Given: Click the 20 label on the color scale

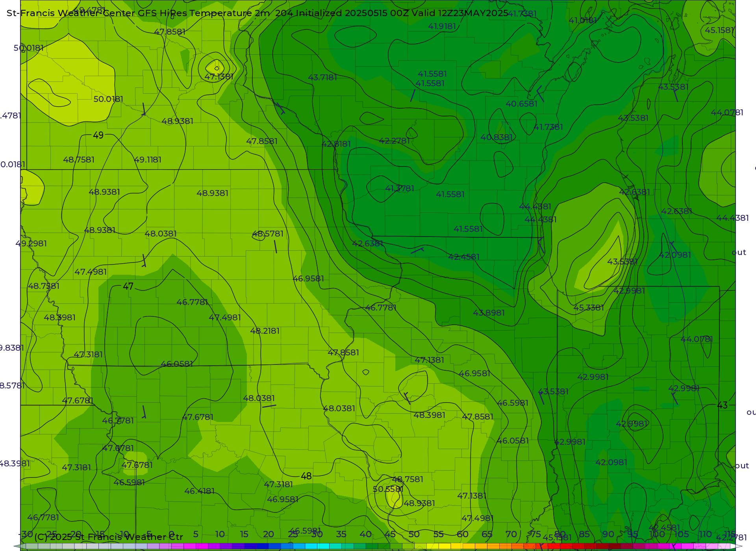Looking at the screenshot, I should tap(269, 534).
